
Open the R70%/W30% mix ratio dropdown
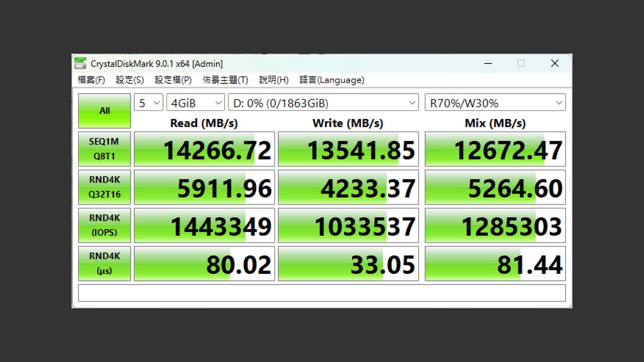[x=495, y=103]
